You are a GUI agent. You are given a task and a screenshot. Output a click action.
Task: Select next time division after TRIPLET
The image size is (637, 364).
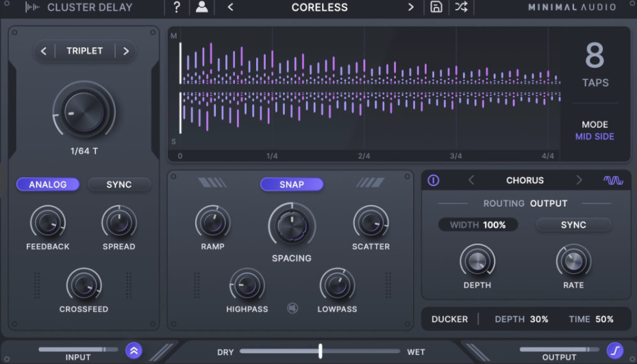click(126, 51)
